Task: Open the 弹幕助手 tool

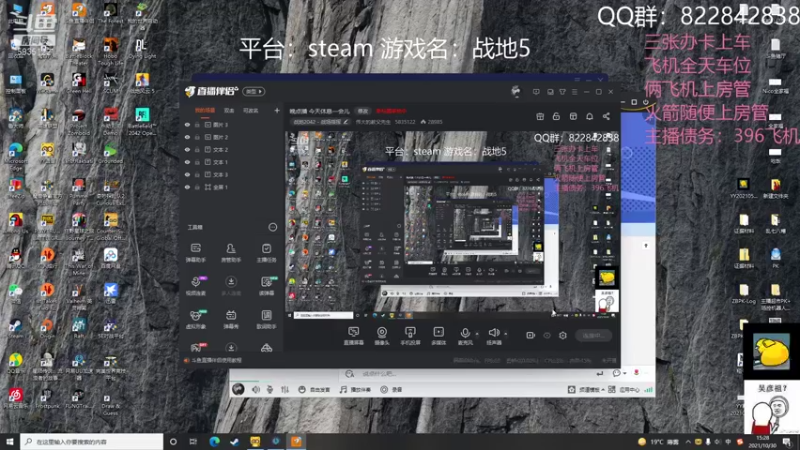Action: [195, 253]
